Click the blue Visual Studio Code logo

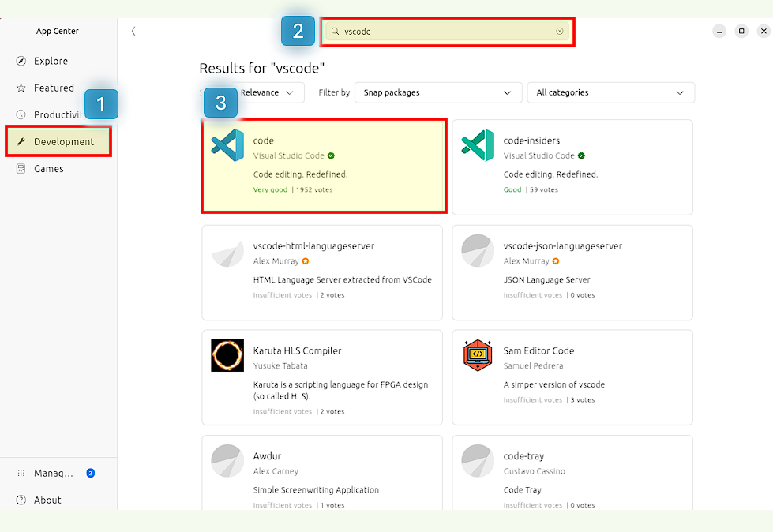coord(227,145)
